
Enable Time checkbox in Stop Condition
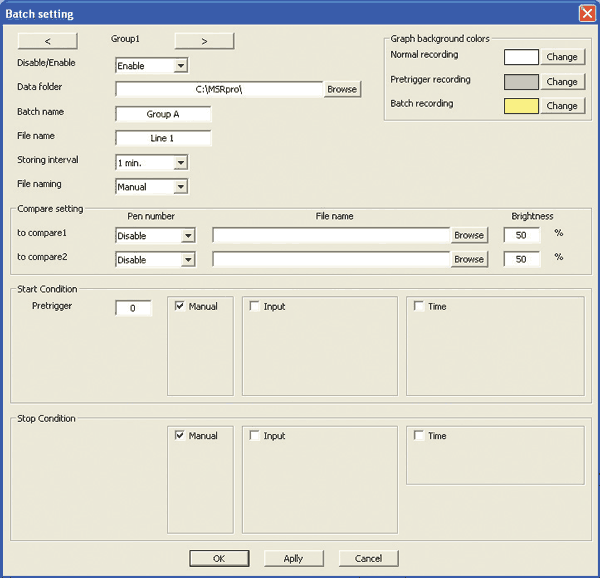tap(419, 436)
